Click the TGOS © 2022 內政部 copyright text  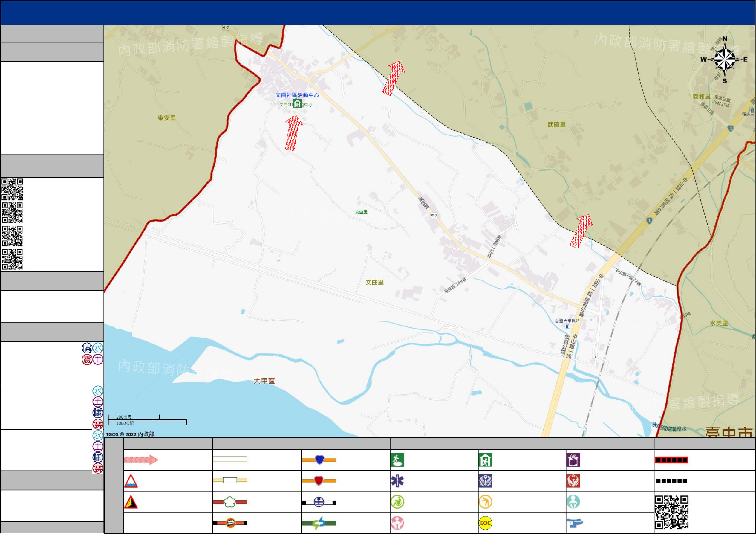coord(130,434)
